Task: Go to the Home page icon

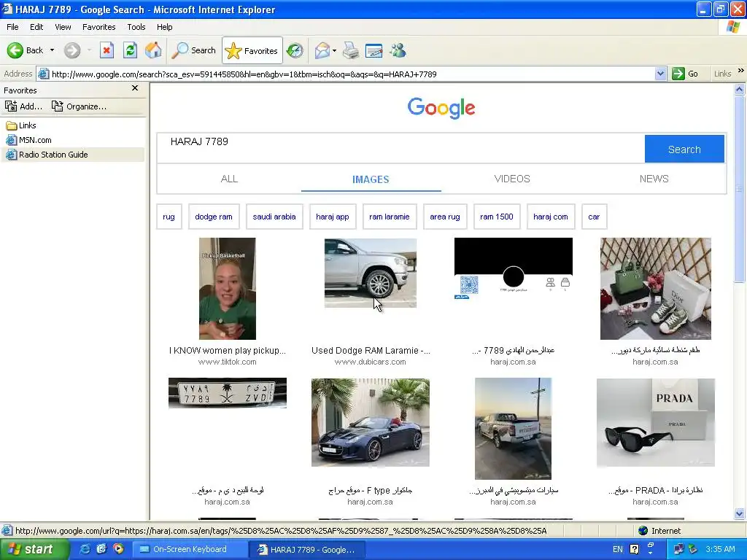Action: [153, 50]
